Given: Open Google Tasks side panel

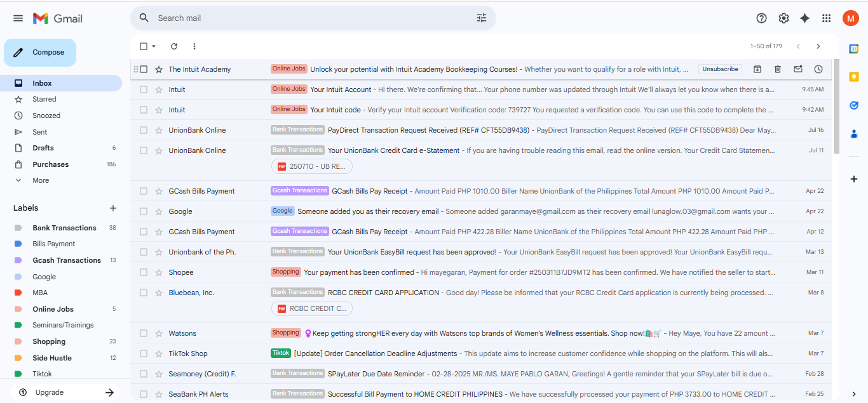Looking at the screenshot, I should (854, 105).
